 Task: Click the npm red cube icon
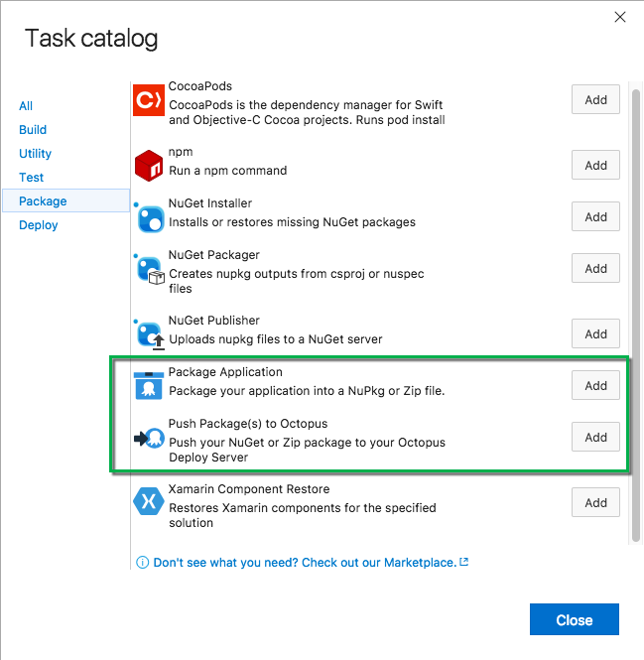pyautogui.click(x=148, y=165)
